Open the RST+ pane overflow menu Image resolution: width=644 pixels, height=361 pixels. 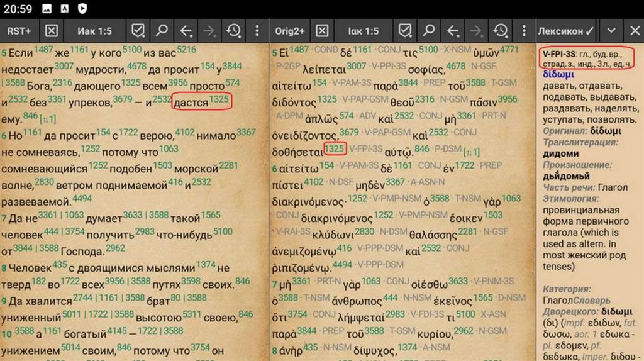[x=257, y=31]
